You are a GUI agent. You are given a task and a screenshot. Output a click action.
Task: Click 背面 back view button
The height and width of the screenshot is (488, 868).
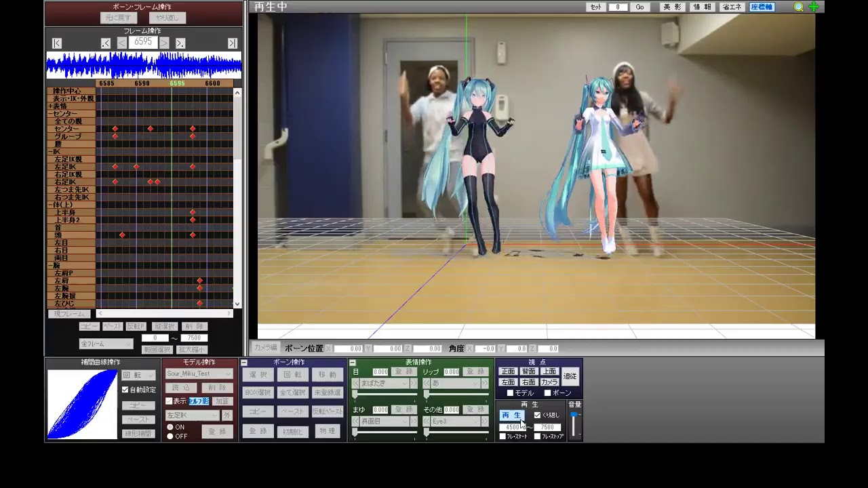(x=529, y=371)
